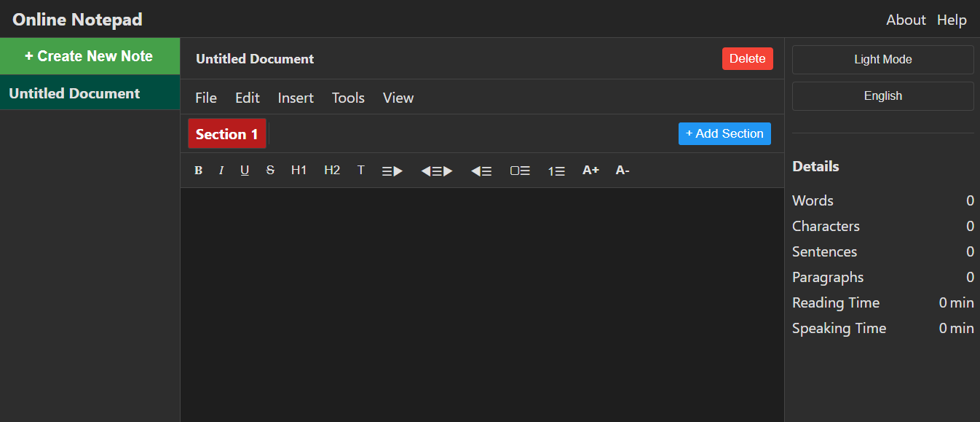The width and height of the screenshot is (980, 422).
Task: Switch the language from English
Action: click(x=882, y=95)
